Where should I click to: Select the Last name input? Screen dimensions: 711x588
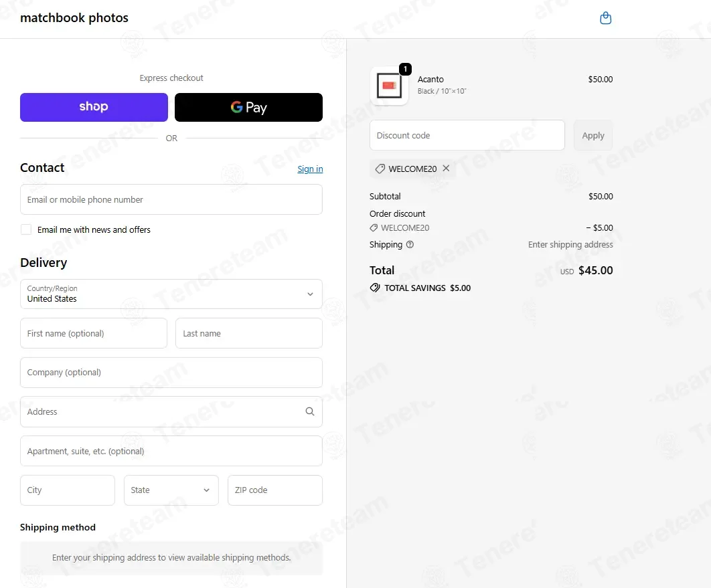249,333
